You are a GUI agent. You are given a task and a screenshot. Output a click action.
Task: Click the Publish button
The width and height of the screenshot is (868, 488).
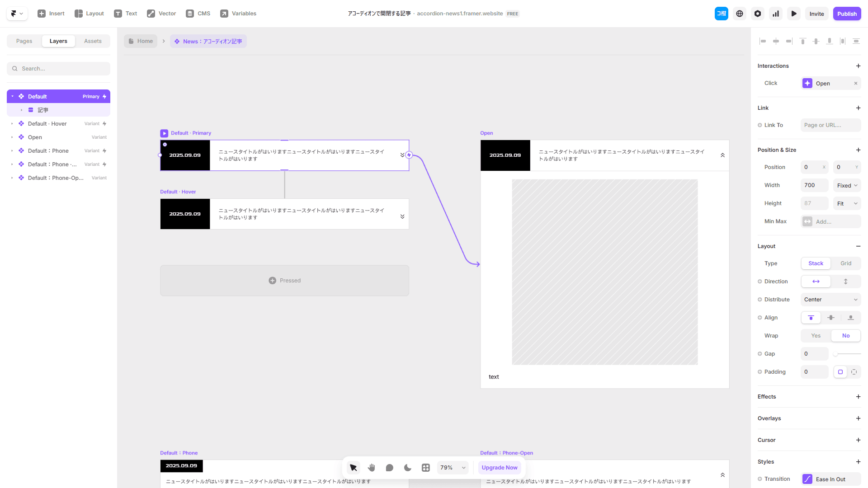coord(847,14)
